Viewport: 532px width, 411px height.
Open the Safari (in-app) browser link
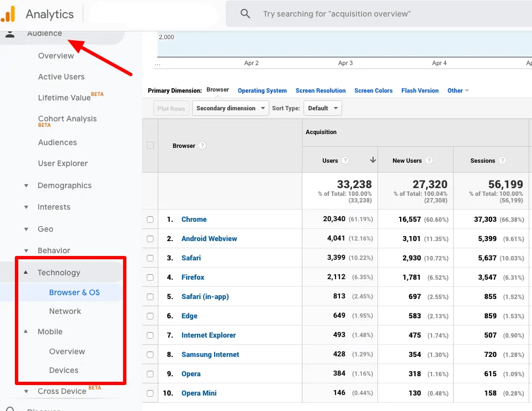pos(205,297)
